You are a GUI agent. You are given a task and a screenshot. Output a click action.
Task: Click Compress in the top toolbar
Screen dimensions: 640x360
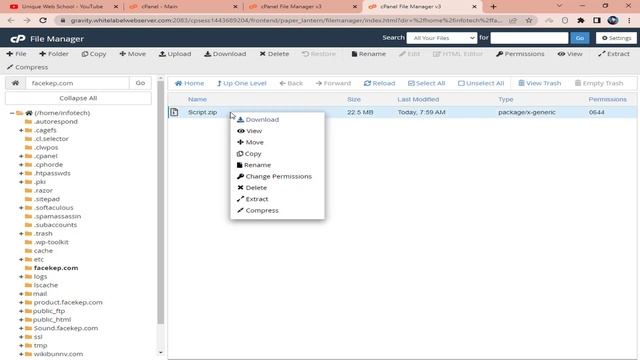27,67
